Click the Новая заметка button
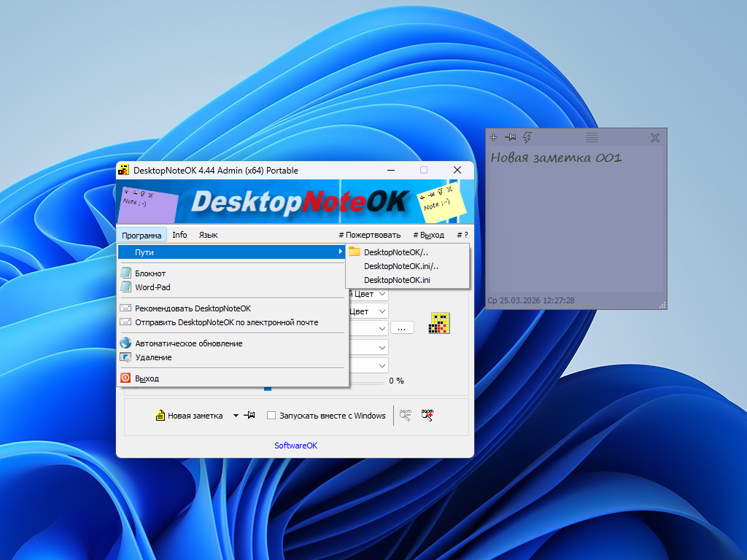Image resolution: width=747 pixels, height=560 pixels. (189, 415)
